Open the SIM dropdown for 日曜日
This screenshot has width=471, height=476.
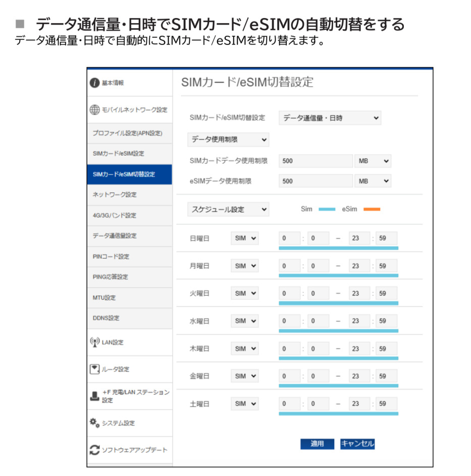(x=244, y=239)
